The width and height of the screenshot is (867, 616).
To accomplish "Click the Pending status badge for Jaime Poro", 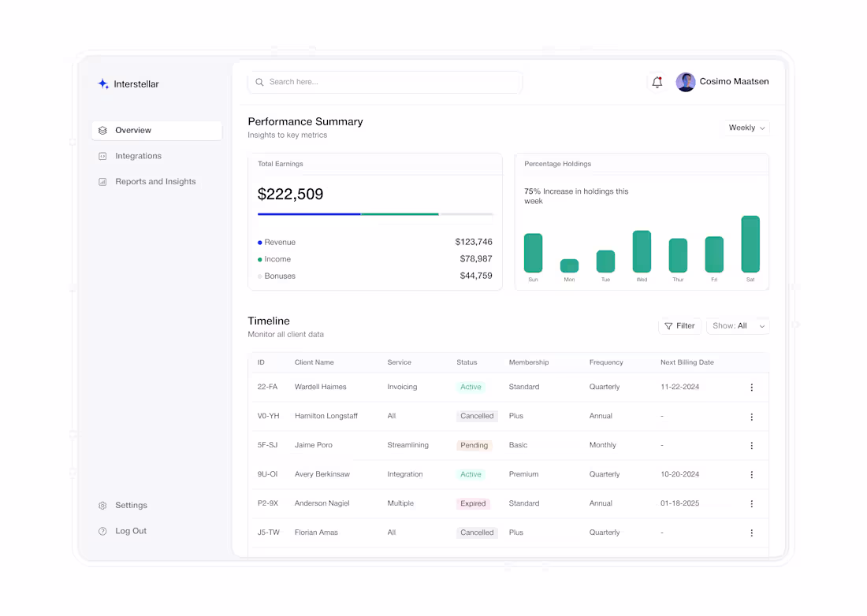I will (474, 445).
